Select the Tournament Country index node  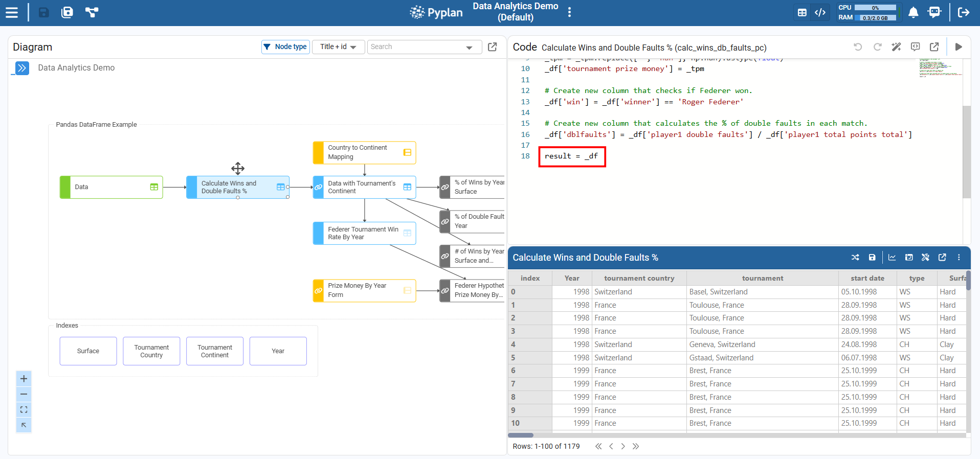point(151,351)
